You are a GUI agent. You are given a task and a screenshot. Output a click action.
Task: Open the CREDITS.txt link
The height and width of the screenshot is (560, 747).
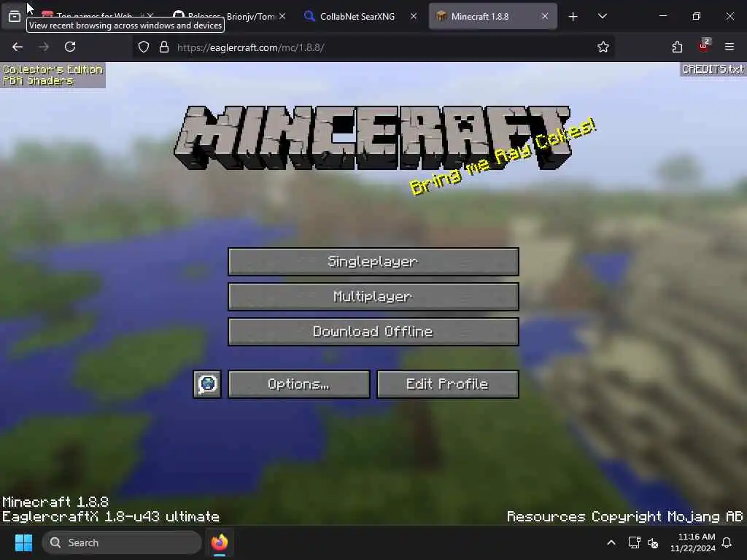[713, 69]
